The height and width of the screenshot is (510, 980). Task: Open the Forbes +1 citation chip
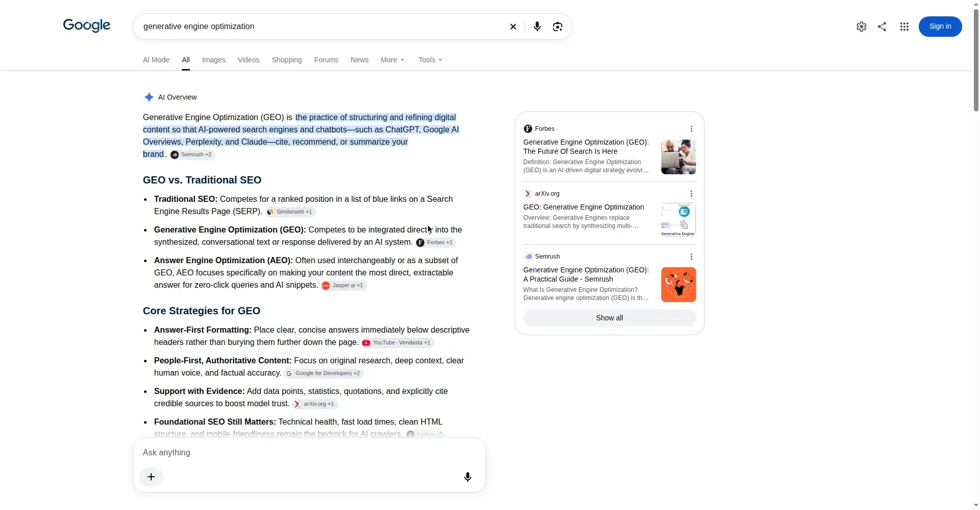coord(436,242)
